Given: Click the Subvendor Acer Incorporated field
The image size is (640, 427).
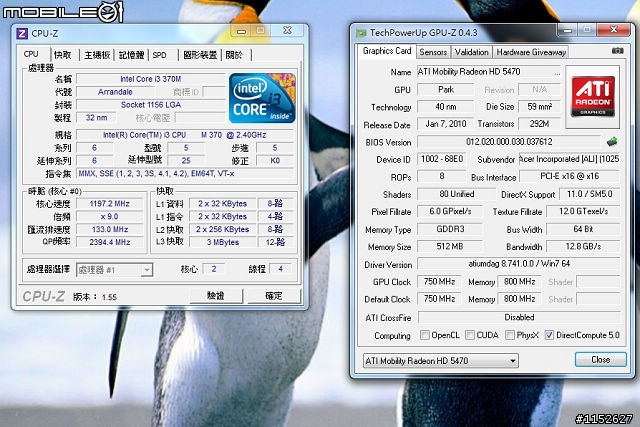Looking at the screenshot, I should 569,159.
